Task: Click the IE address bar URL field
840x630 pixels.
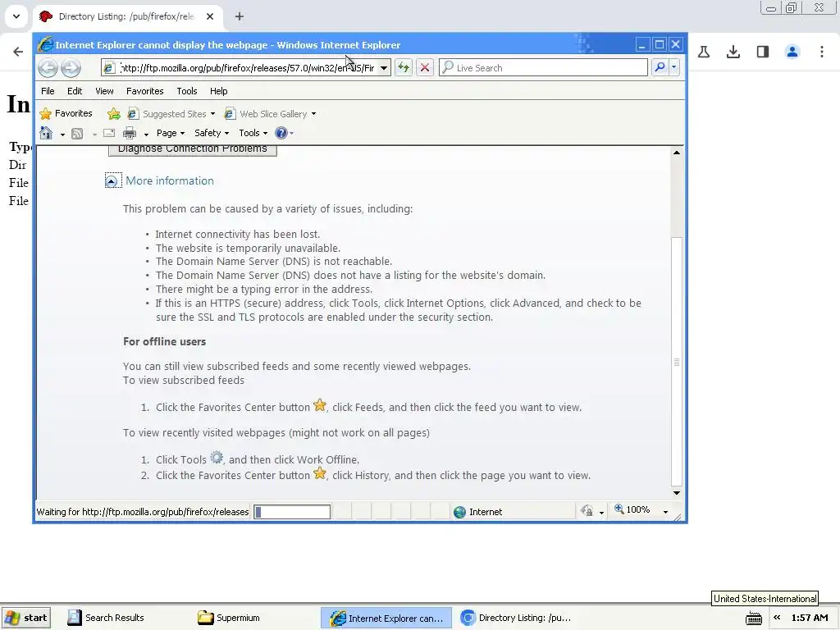Action: (x=246, y=68)
